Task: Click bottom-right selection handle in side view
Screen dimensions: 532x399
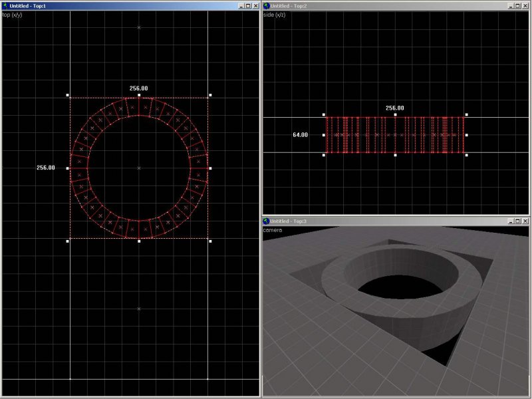Action: 466,155
